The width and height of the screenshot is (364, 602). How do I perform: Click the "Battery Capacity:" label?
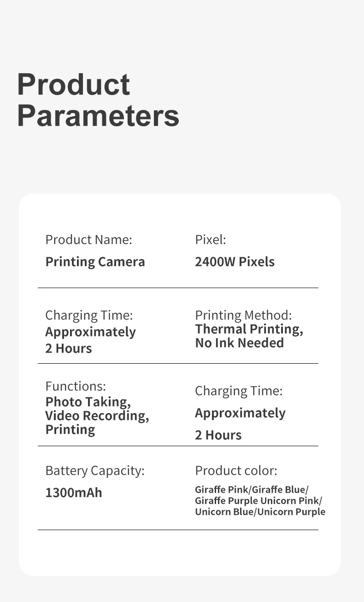95,471
